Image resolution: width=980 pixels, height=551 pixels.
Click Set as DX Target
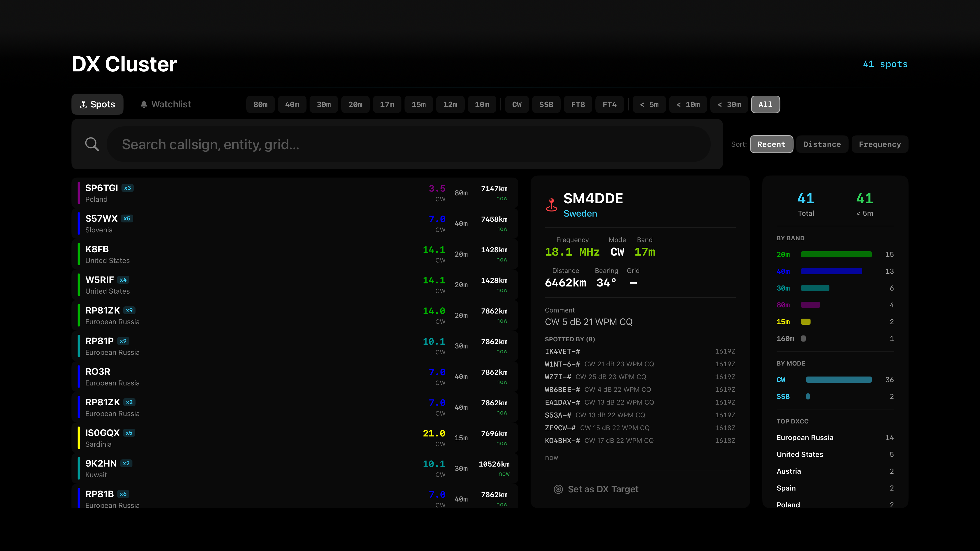pyautogui.click(x=596, y=490)
